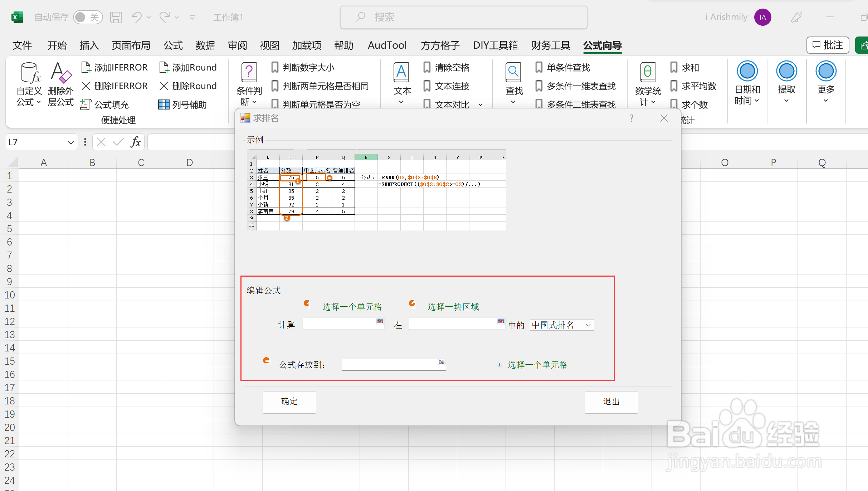Expand the 中国式排名 ranking type dropdown

[588, 325]
